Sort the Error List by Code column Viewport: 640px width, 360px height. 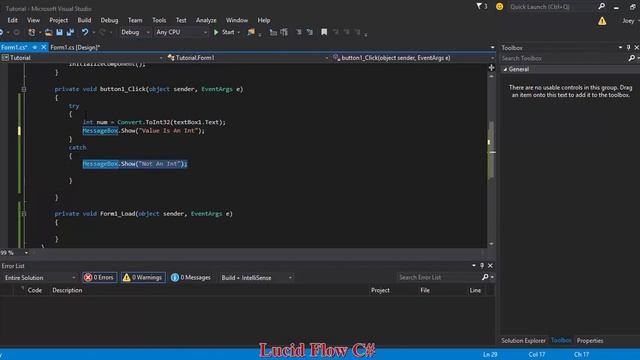click(x=35, y=290)
